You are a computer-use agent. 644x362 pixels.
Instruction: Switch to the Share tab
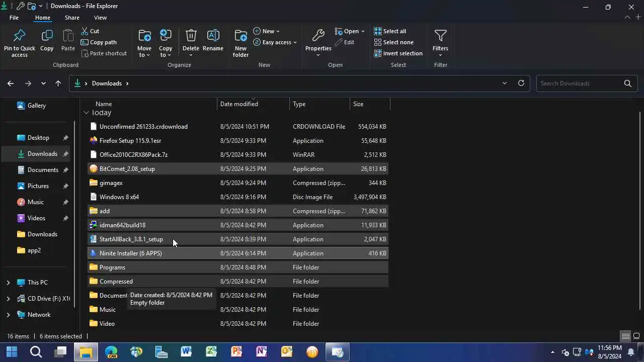tap(72, 18)
